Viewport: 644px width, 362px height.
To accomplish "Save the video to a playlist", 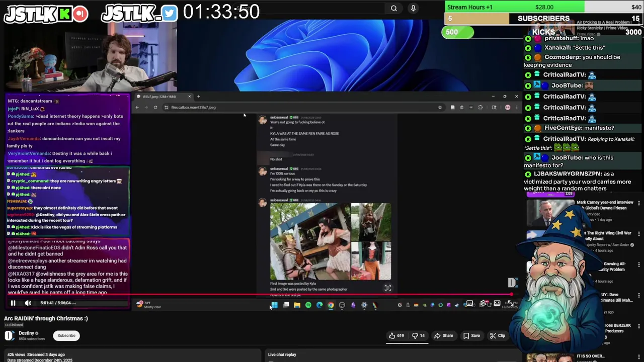I will coord(472,335).
